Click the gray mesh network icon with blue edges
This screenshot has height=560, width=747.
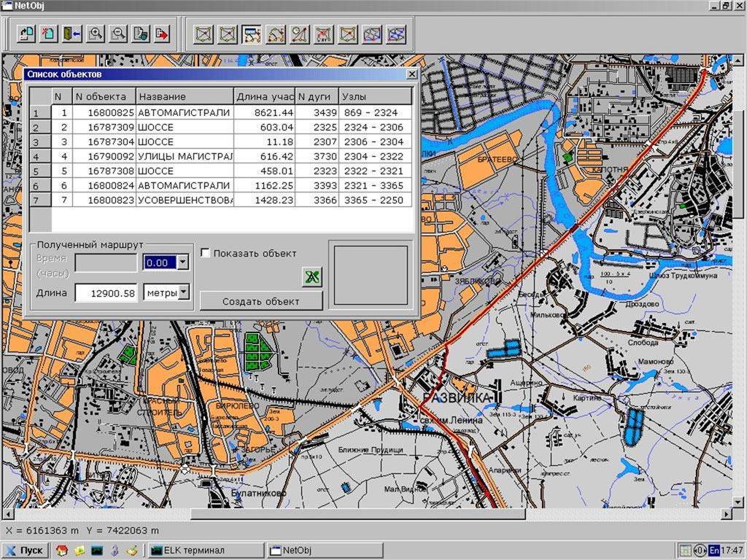(x=372, y=34)
